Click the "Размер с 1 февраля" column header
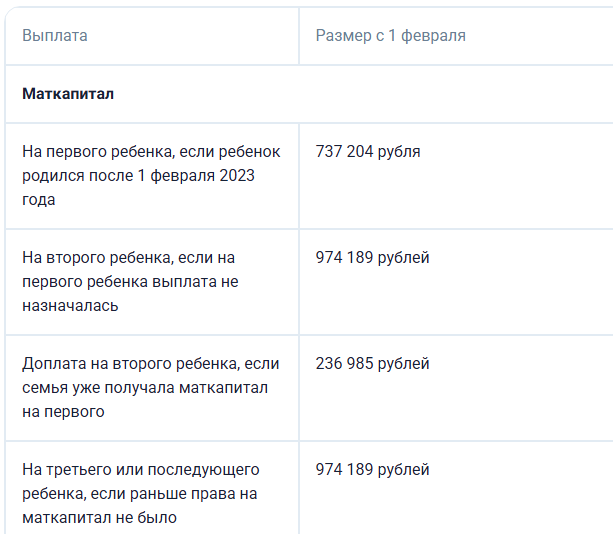Viewport: 613px width, 534px height. [x=390, y=36]
